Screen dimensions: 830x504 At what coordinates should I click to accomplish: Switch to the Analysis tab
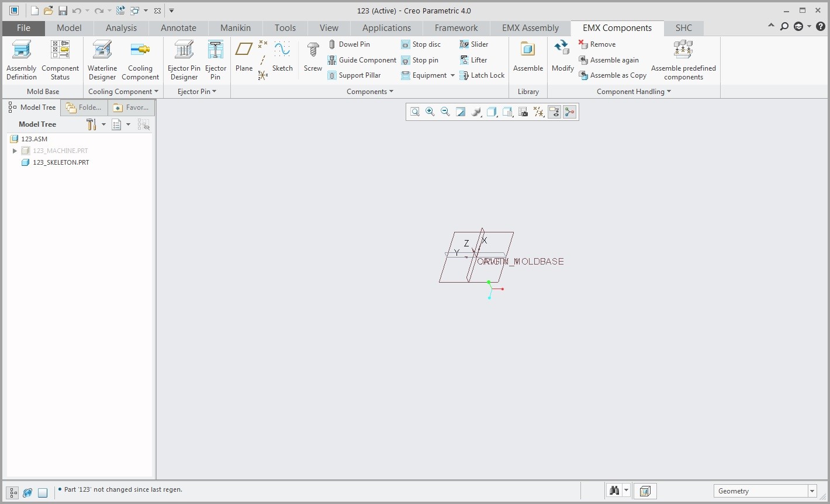[121, 28]
